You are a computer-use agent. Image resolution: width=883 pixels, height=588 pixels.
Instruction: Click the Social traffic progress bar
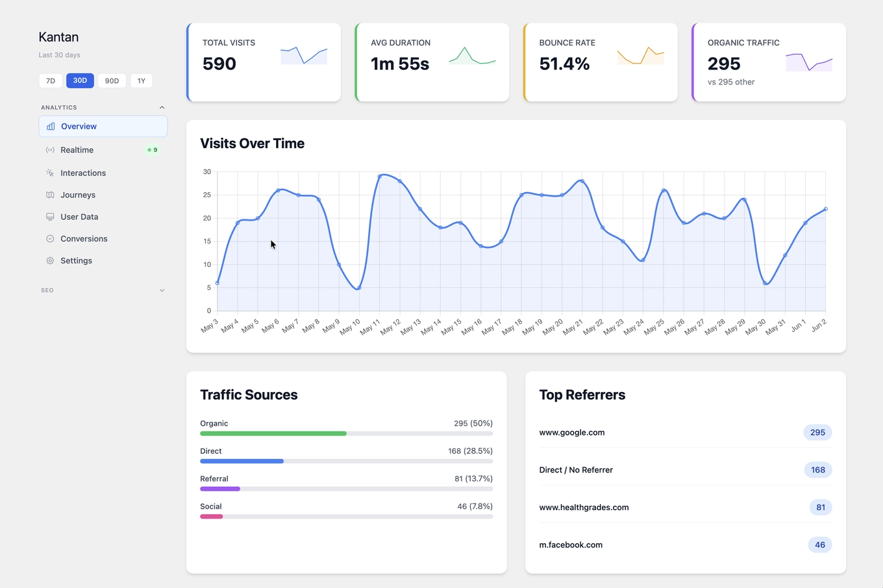tap(347, 517)
